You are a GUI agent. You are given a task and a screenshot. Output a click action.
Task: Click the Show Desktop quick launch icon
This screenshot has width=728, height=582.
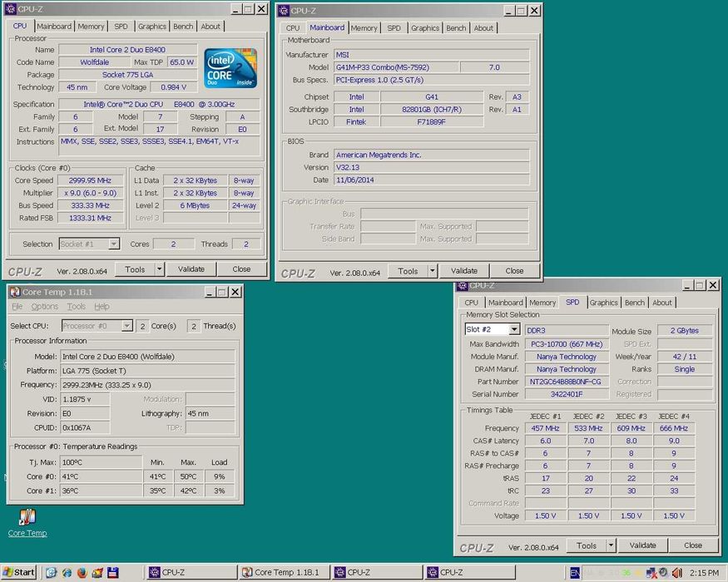[51, 573]
